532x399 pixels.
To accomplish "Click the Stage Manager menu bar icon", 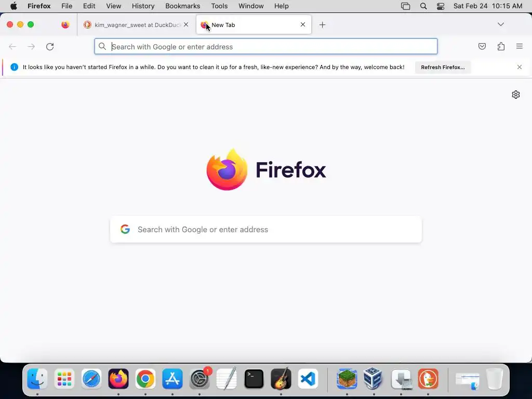I will point(405,6).
